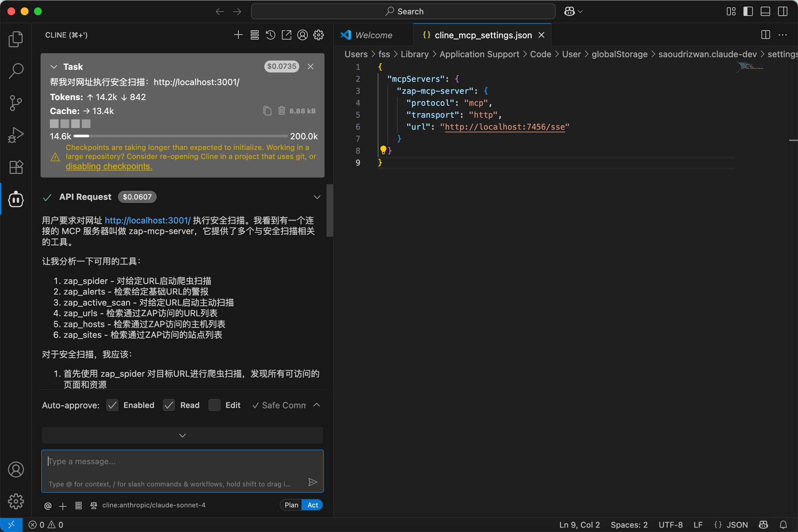
Task: Split the editor right
Action: coord(765,35)
